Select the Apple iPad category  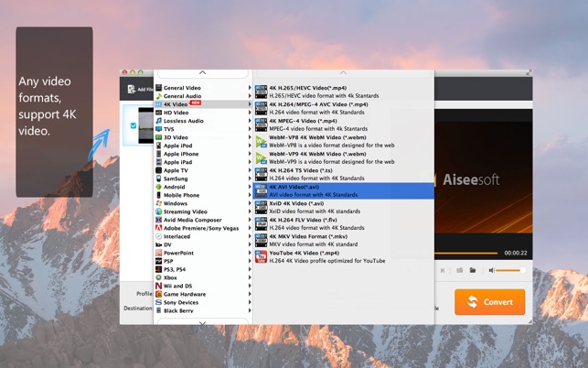(203, 162)
